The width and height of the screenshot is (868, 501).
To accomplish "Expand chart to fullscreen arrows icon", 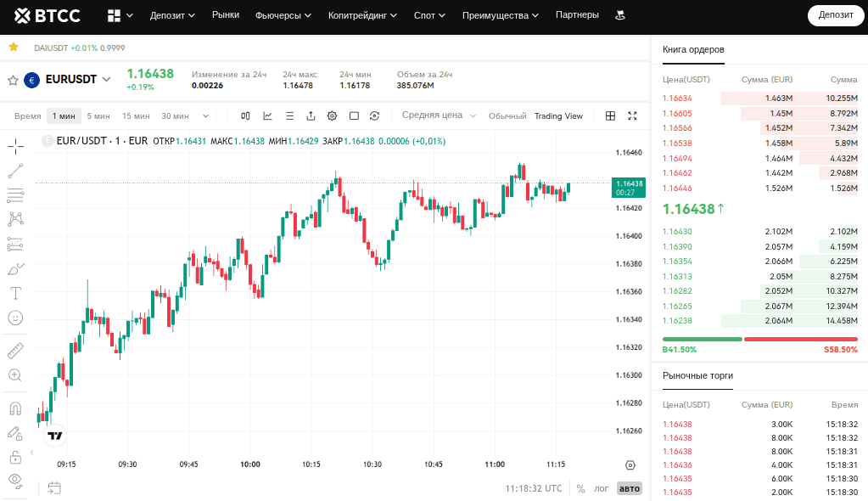I will (632, 115).
